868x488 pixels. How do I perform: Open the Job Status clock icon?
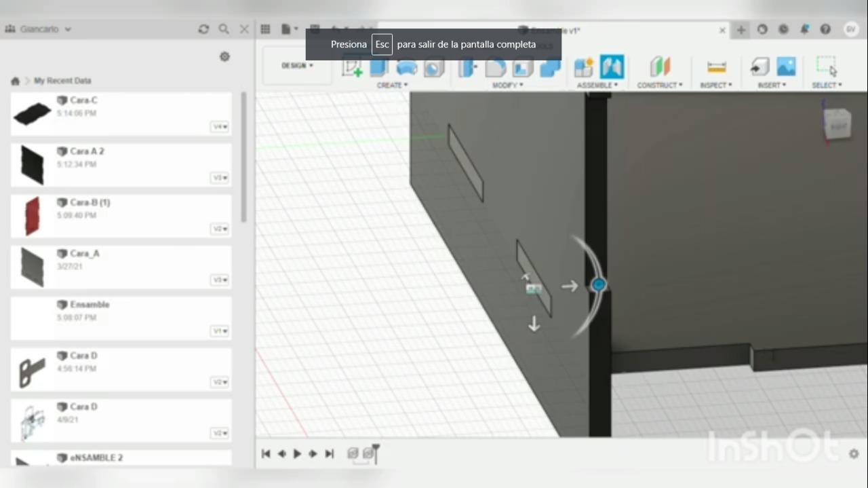(x=783, y=29)
